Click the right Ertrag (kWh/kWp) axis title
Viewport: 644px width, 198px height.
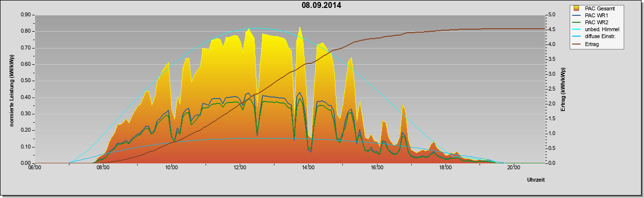coord(563,89)
